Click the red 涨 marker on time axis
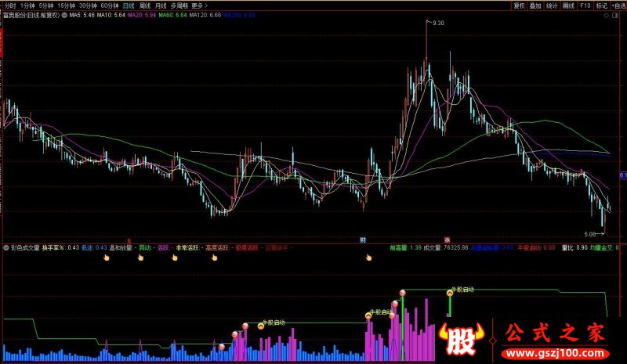The width and height of the screenshot is (627, 364). coord(447,240)
